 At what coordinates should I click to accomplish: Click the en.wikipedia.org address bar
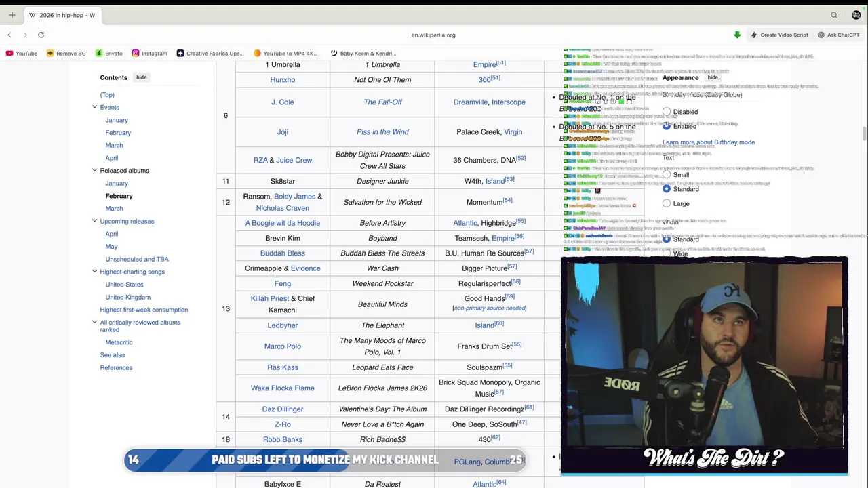(x=433, y=35)
